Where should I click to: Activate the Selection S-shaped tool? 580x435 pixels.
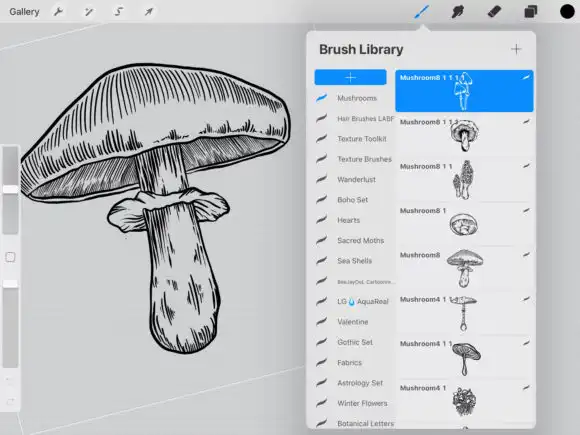coord(118,12)
